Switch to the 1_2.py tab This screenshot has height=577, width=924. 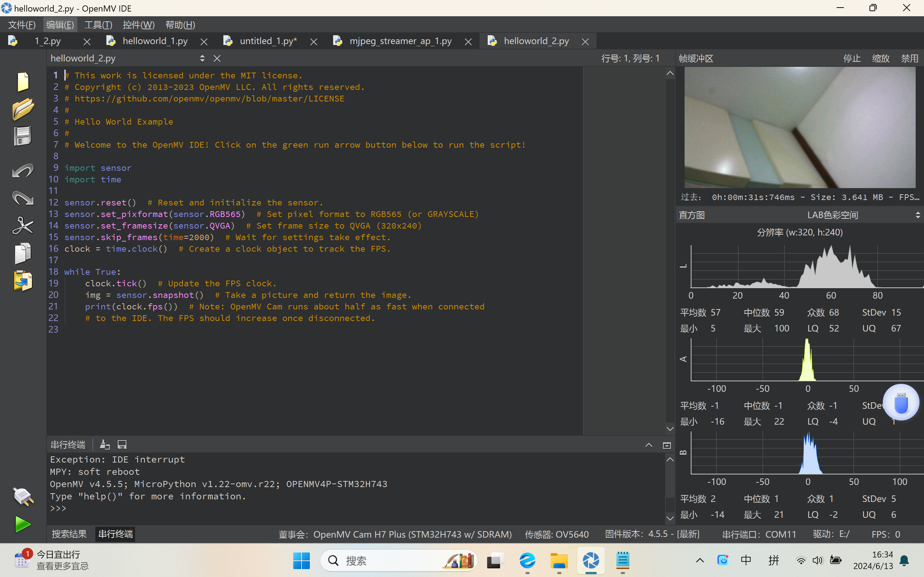47,41
